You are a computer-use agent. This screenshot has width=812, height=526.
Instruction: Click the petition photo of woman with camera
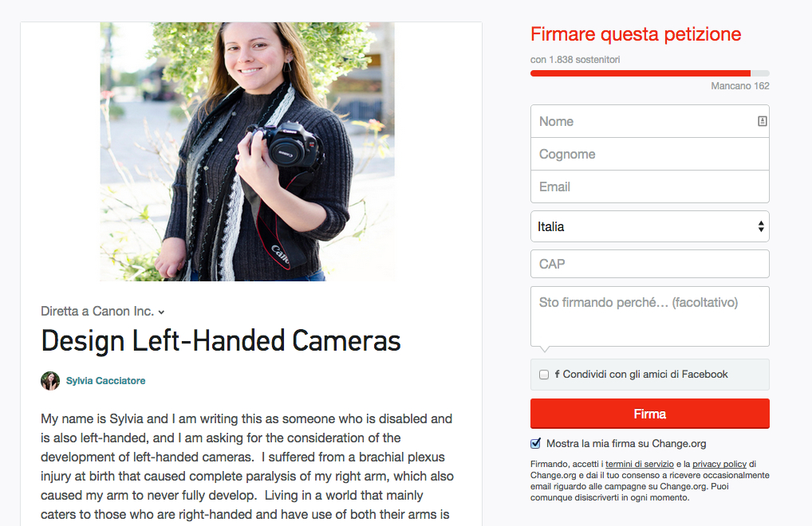pyautogui.click(x=247, y=151)
